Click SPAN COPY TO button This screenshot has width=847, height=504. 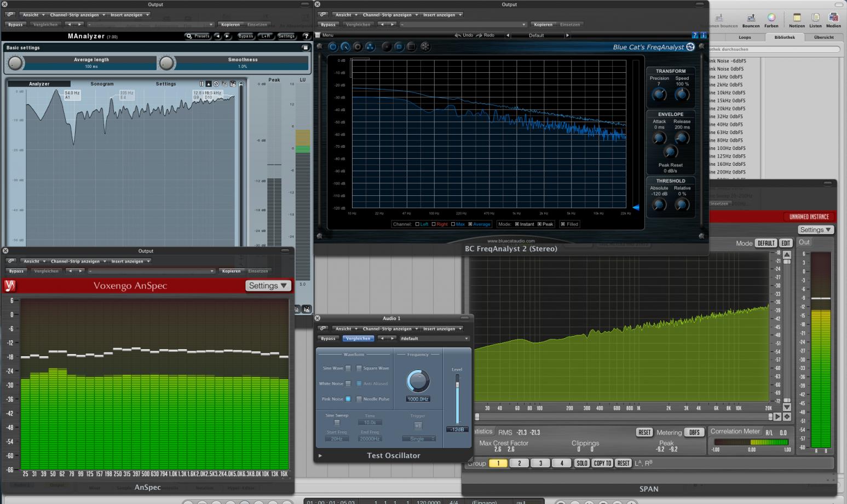click(602, 463)
